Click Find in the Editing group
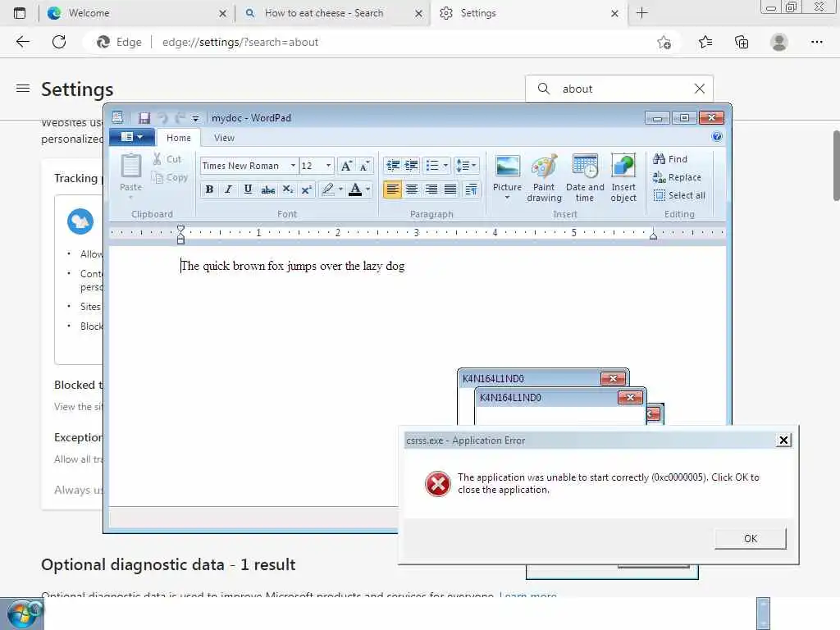 pos(670,159)
